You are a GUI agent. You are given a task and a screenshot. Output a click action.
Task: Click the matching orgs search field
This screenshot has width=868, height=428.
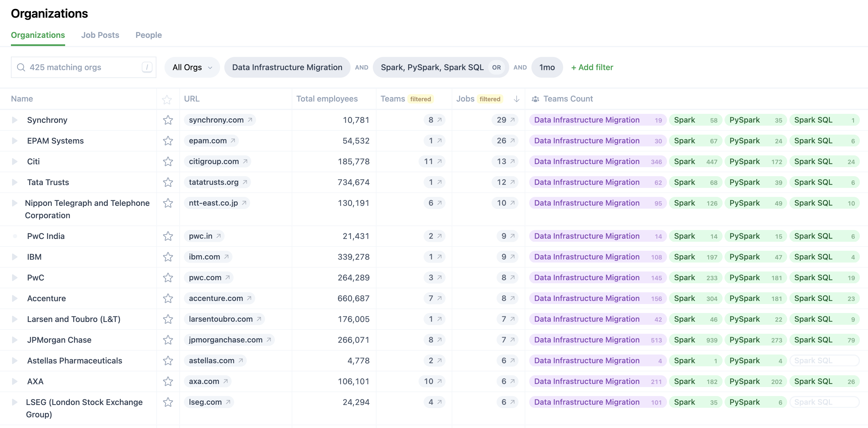coord(84,67)
